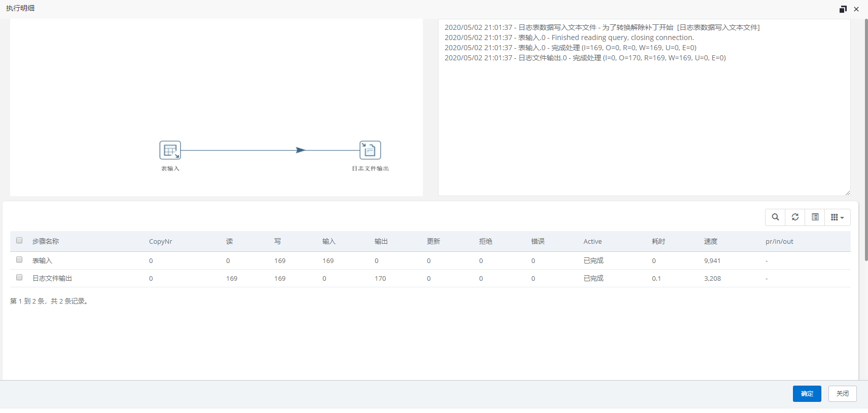
Task: Click the log line 表输入.0 - 完成处理
Action: click(x=570, y=48)
